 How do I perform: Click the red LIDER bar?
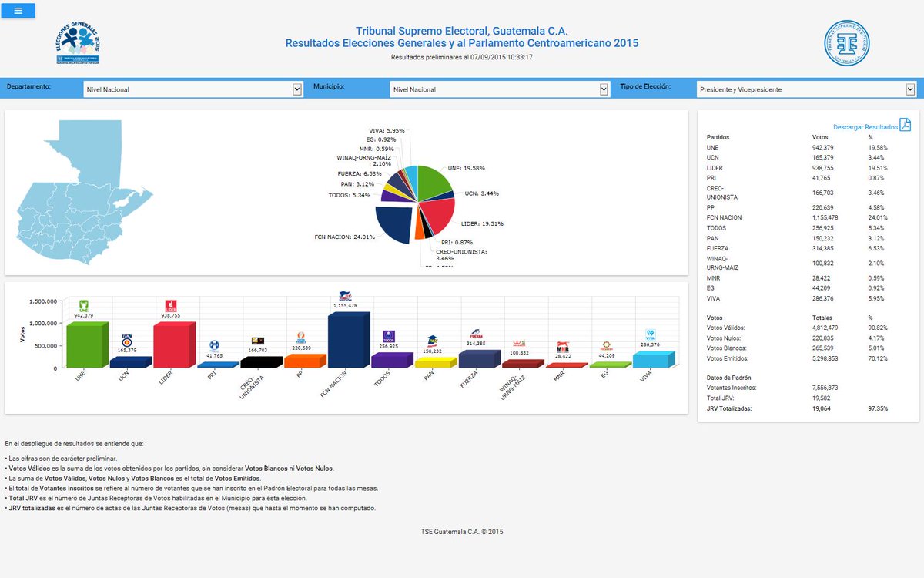[x=173, y=344]
